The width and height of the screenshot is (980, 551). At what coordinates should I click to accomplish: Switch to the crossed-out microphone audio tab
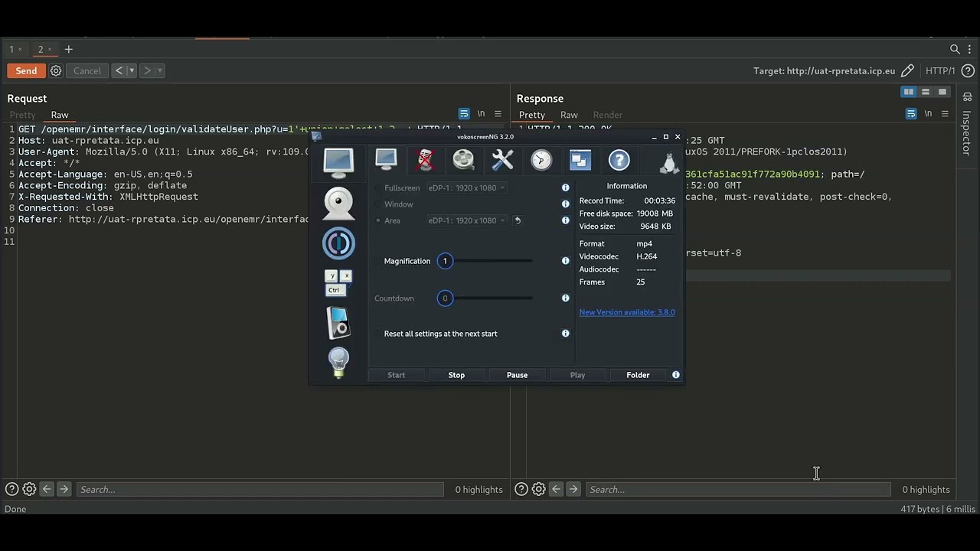(425, 160)
